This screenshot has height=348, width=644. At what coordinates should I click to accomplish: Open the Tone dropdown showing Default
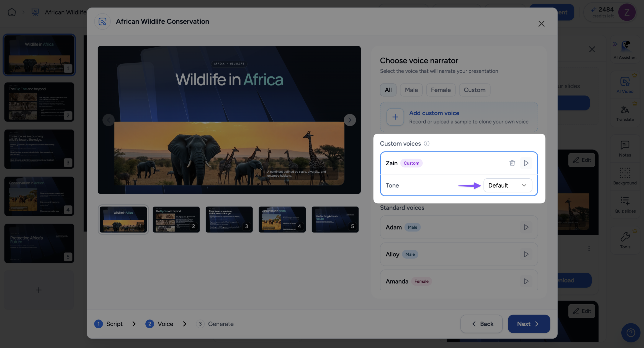coord(508,185)
